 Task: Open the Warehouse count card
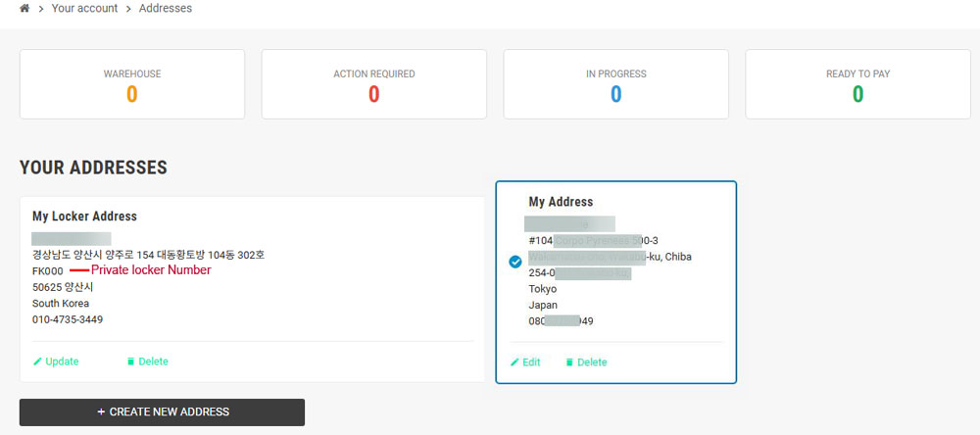point(132,84)
